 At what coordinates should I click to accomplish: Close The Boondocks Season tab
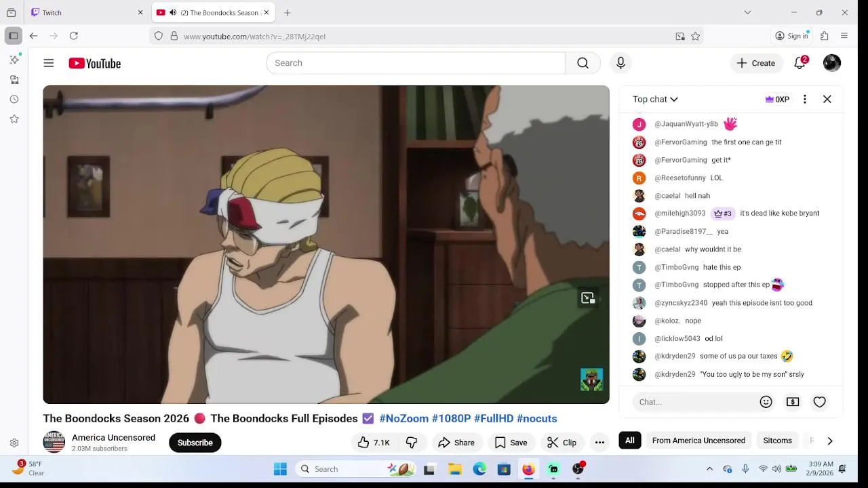click(x=267, y=12)
